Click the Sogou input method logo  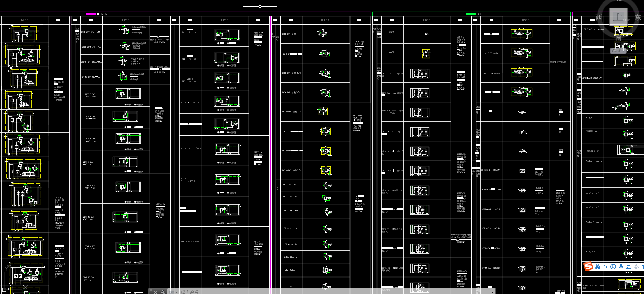click(588, 267)
